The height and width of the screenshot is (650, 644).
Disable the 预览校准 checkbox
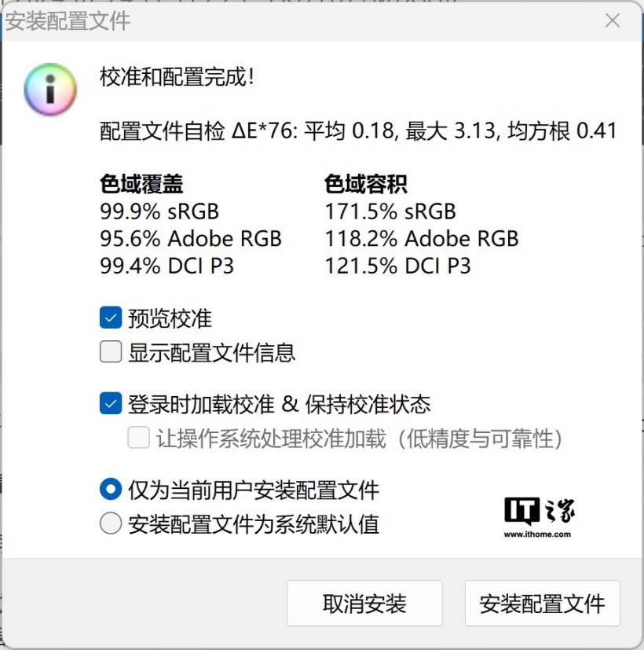(x=110, y=318)
